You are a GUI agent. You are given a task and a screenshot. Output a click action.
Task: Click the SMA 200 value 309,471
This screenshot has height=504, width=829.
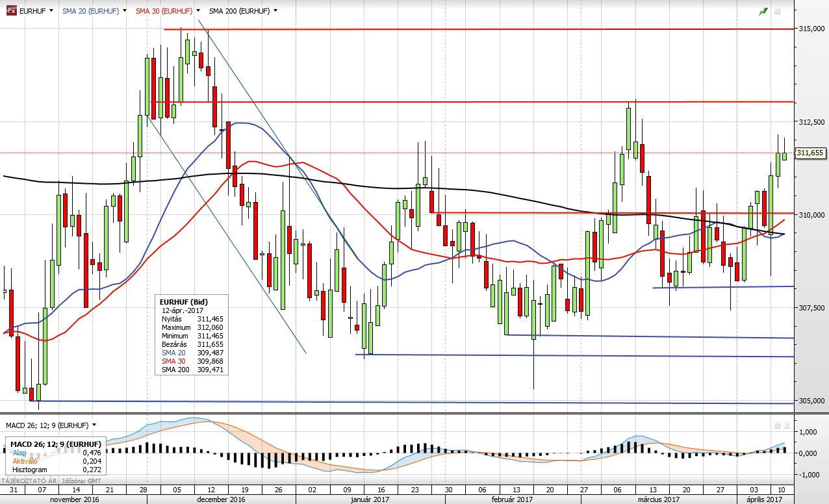[210, 370]
